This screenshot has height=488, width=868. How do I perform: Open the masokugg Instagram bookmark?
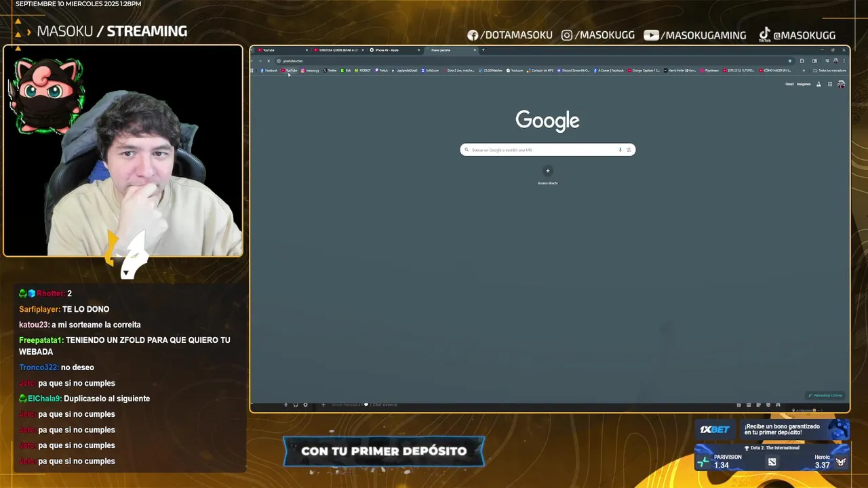point(310,70)
